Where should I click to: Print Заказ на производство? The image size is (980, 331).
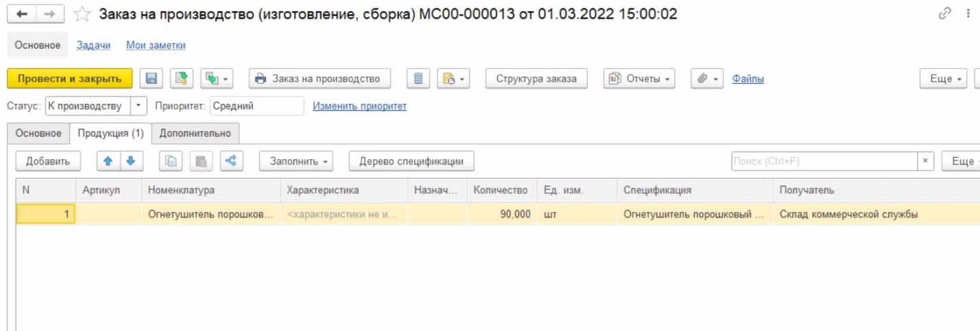320,79
